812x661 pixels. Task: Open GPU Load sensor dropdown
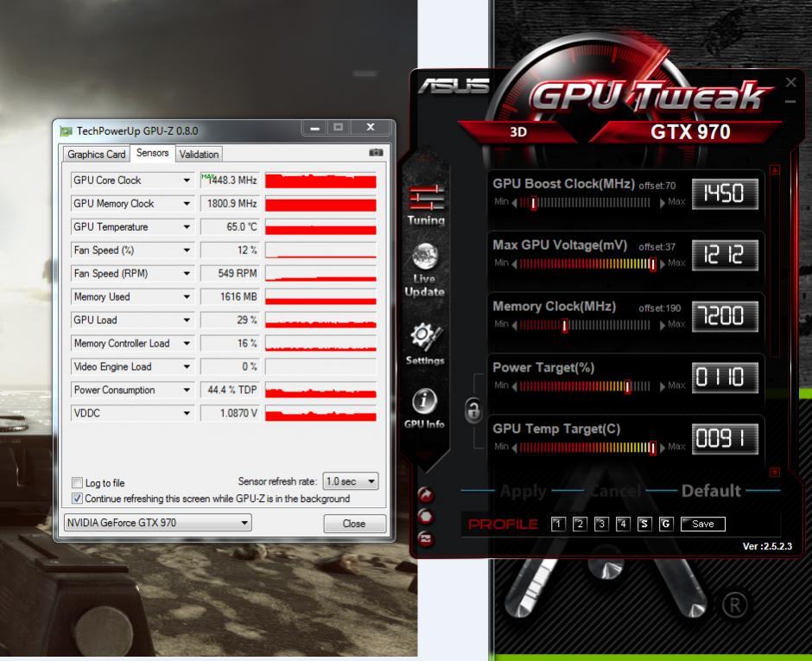[187, 321]
